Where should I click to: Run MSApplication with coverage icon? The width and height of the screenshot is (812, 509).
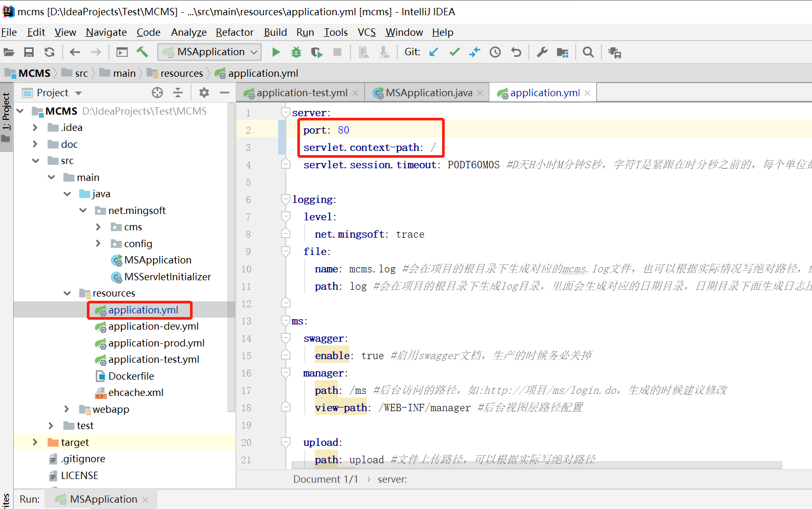316,52
